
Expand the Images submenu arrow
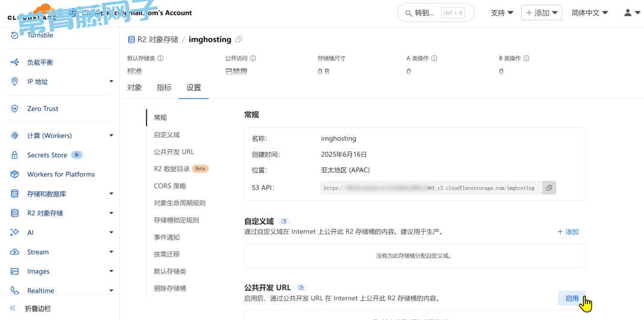pos(112,271)
